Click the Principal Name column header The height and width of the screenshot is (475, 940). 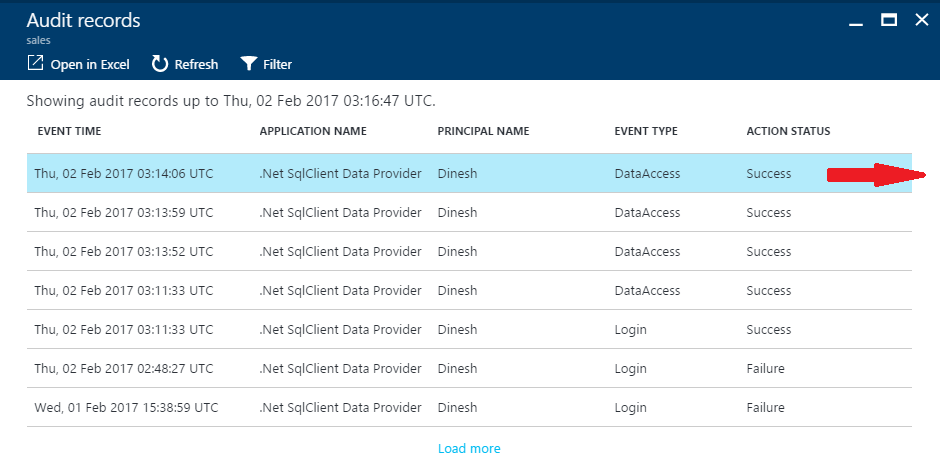point(483,131)
